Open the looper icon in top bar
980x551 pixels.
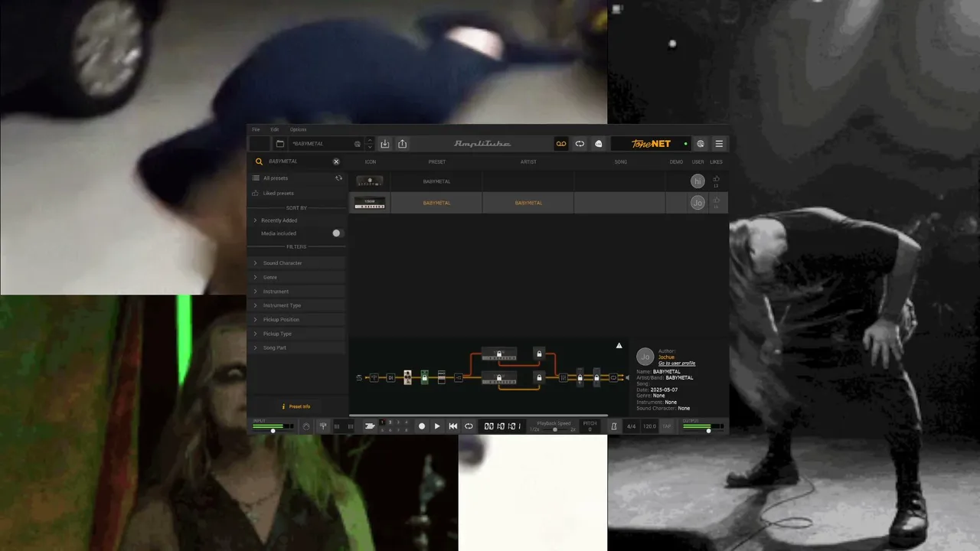click(580, 144)
